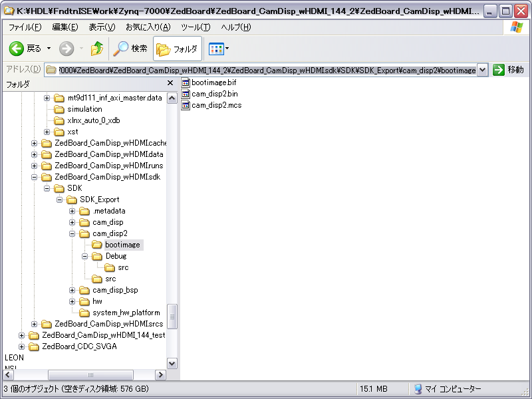
Task: Select the simulation folder icon in tree
Action: point(59,109)
